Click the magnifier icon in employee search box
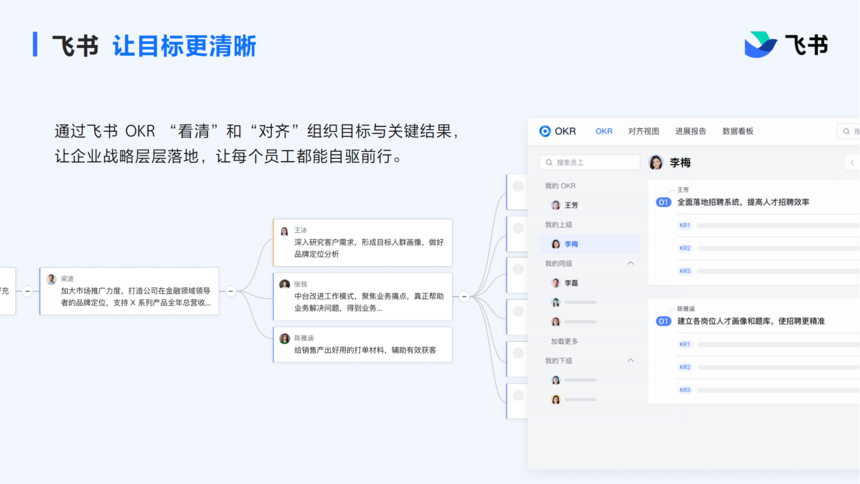 tap(549, 162)
